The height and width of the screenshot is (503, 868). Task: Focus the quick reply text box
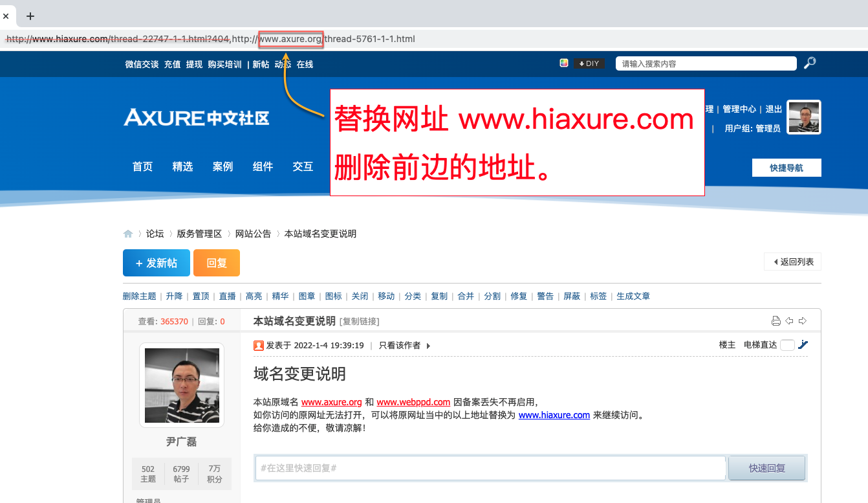click(490, 468)
